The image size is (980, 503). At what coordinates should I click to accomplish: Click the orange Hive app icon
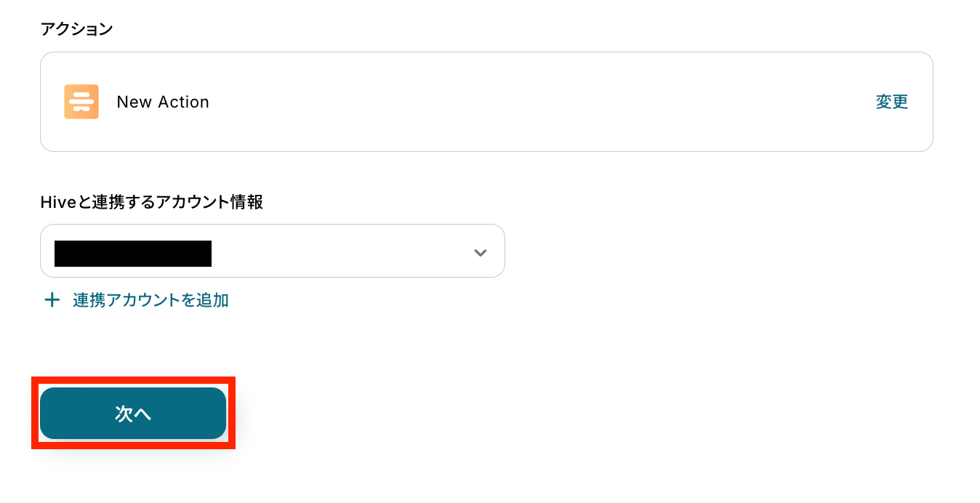point(81,102)
